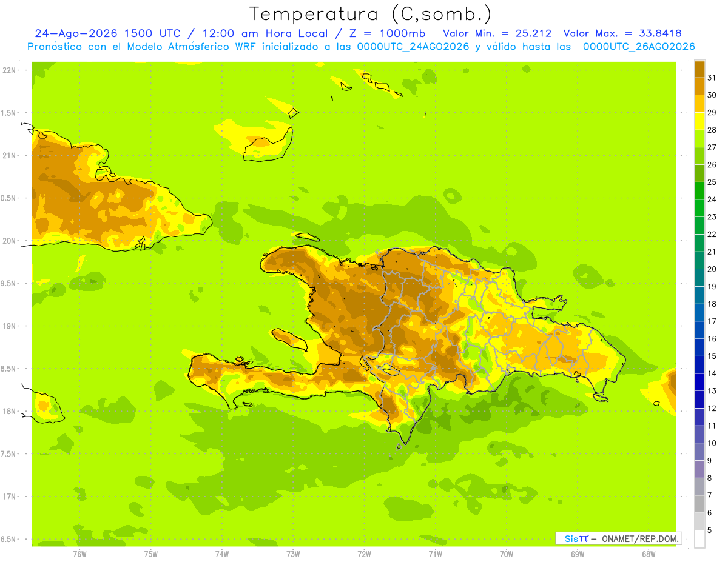Click the "76W" longitude axis label

point(79,554)
